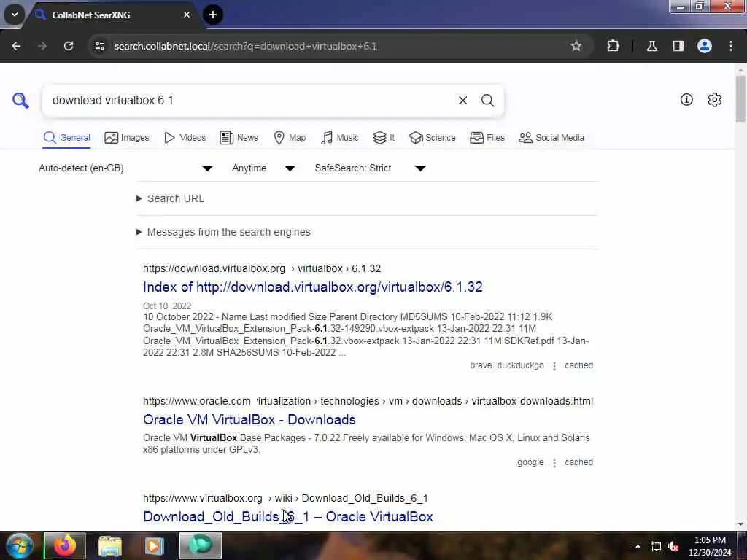Open preferences gear icon

[715, 99]
